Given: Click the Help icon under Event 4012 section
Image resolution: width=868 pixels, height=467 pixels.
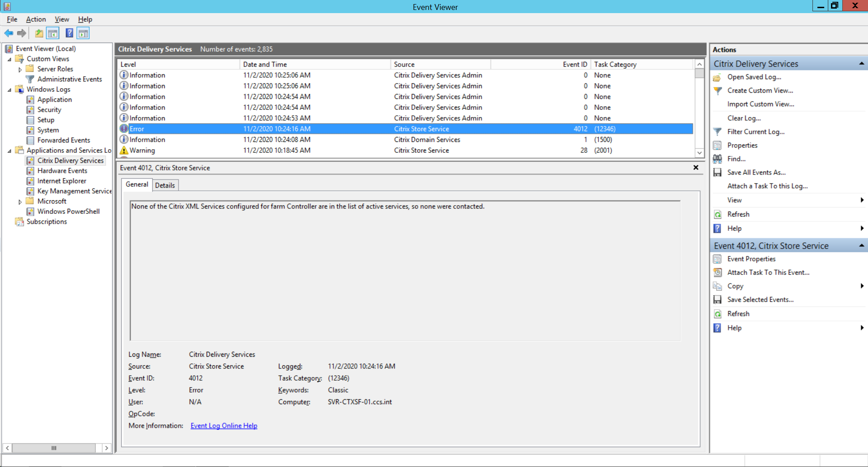Looking at the screenshot, I should click(x=717, y=328).
